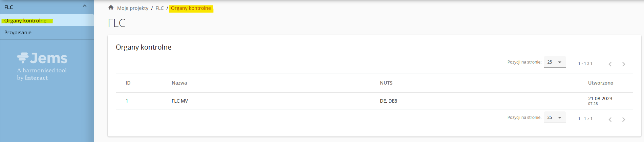Go to previous page using top arrow
The image size is (644, 142).
pos(610,64)
